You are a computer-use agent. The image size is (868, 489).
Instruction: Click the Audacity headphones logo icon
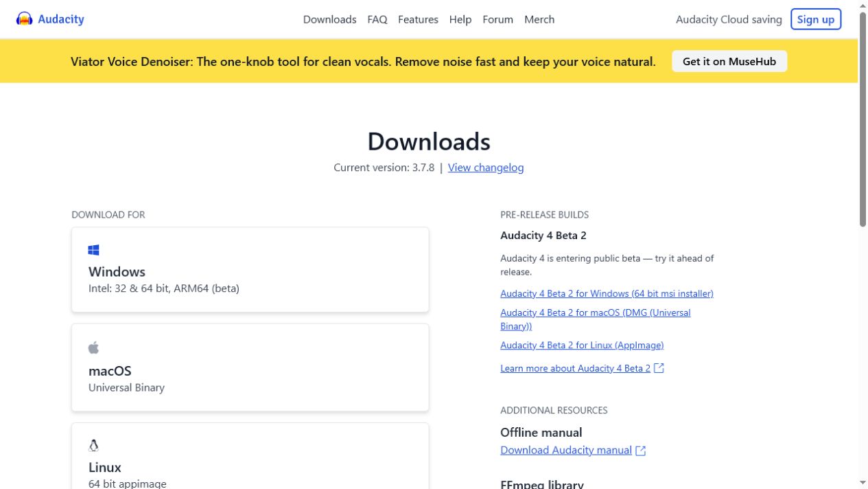[x=25, y=19]
